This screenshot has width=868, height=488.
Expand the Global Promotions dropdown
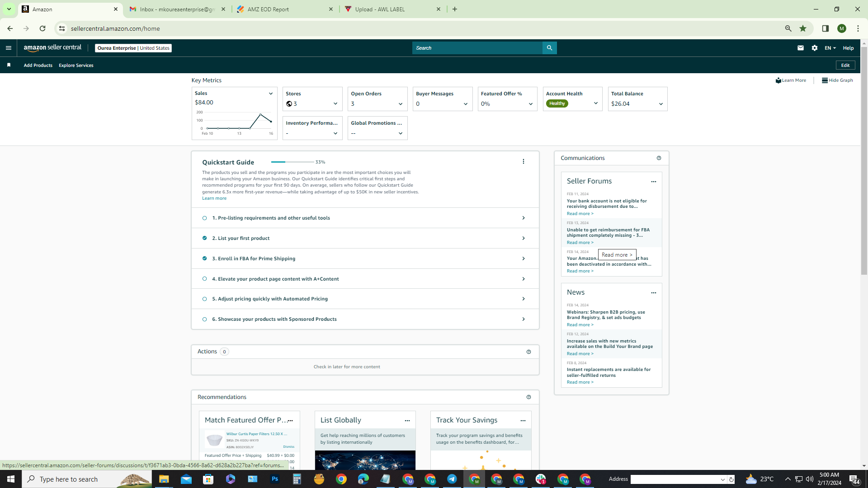click(x=400, y=133)
